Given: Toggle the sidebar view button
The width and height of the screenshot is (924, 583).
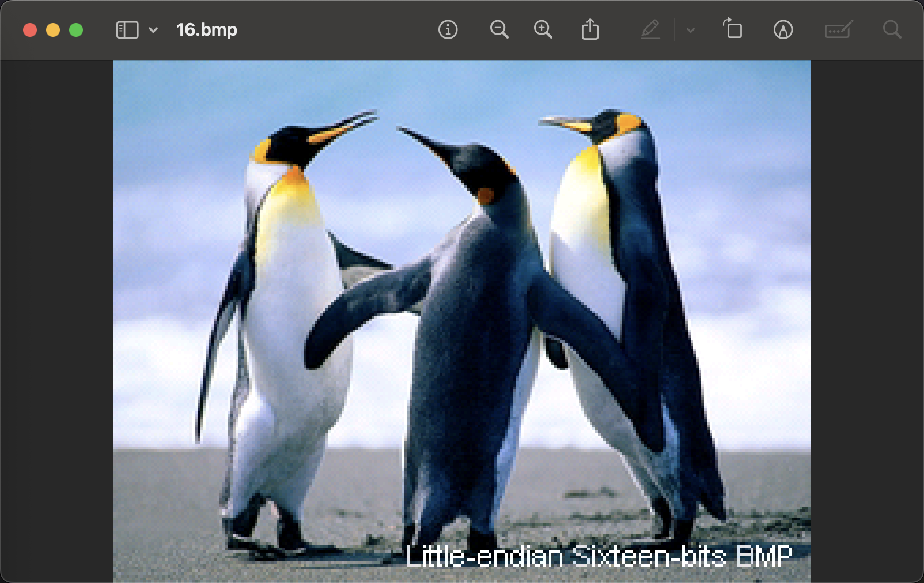Looking at the screenshot, I should pos(127,30).
